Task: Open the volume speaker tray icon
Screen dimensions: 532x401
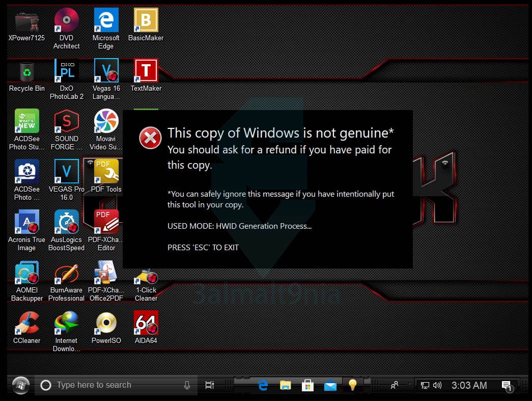Action: click(x=437, y=385)
